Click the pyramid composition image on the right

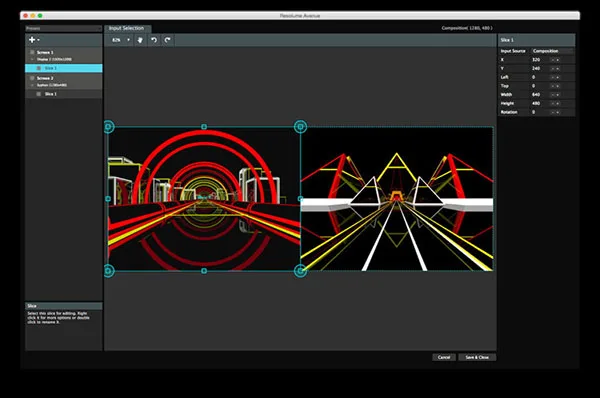397,199
